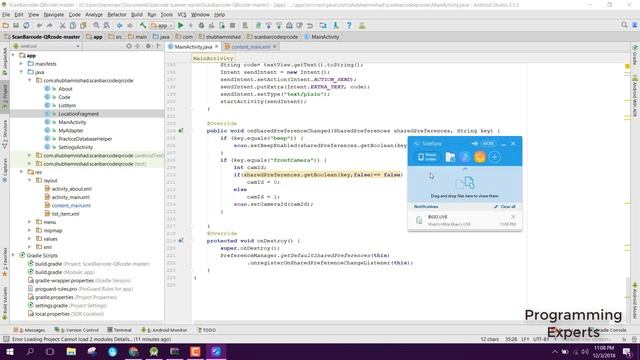Open the Build menu
640x360 pixels.
(137, 15)
